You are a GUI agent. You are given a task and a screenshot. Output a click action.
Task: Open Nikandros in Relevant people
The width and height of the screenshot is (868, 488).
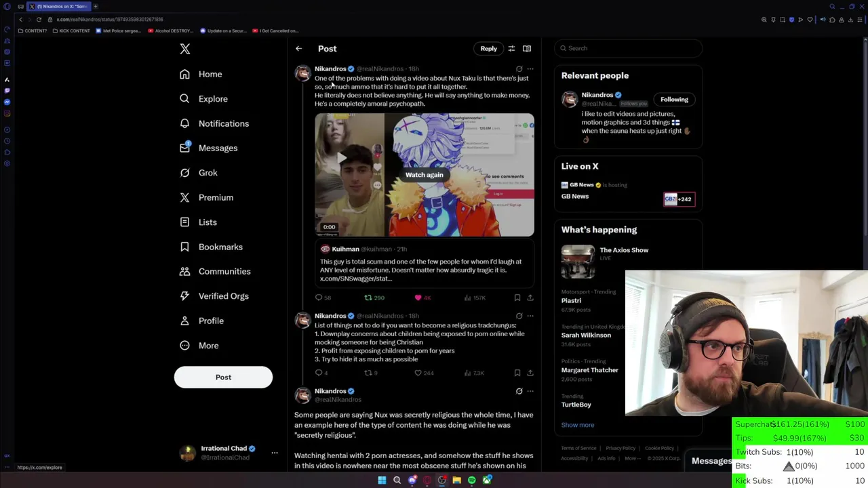click(x=597, y=95)
